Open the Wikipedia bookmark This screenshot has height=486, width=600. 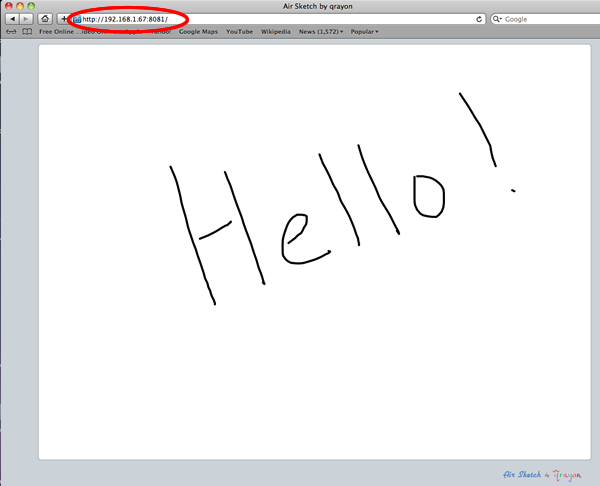tap(276, 32)
